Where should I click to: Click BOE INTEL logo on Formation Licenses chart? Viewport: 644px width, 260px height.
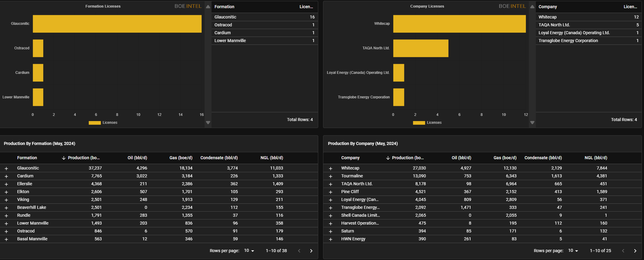pyautogui.click(x=188, y=6)
